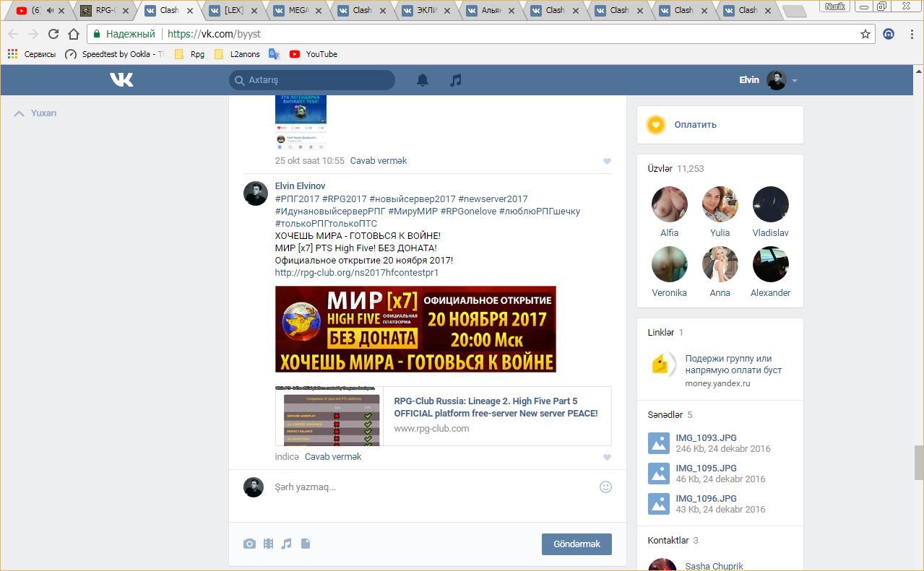Click the VK logo in header
The width and height of the screenshot is (924, 571).
click(x=121, y=80)
